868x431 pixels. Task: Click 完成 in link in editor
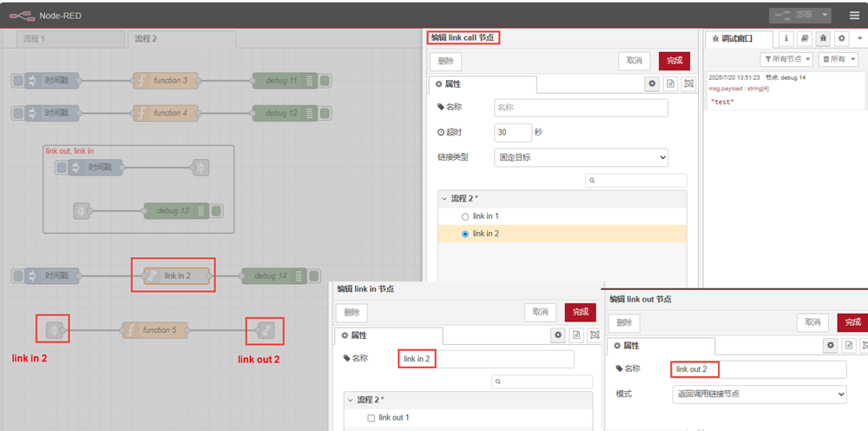(580, 313)
